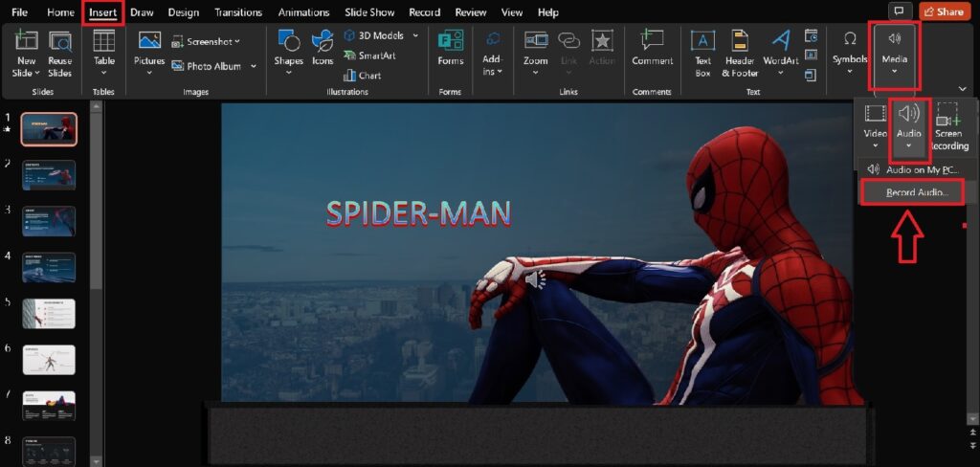Click the New Slide icon
980x467 pixels.
pos(26,40)
